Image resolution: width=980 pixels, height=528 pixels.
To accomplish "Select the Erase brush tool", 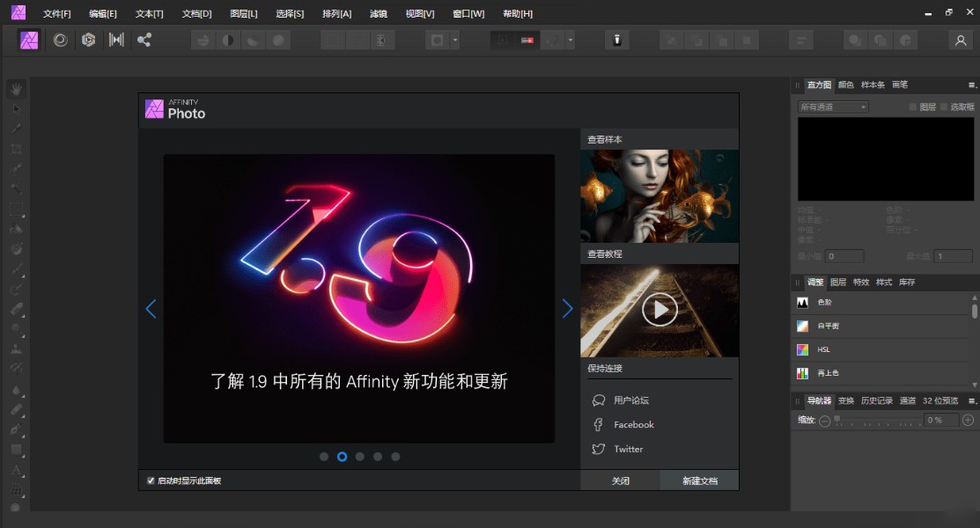I will coord(16,309).
